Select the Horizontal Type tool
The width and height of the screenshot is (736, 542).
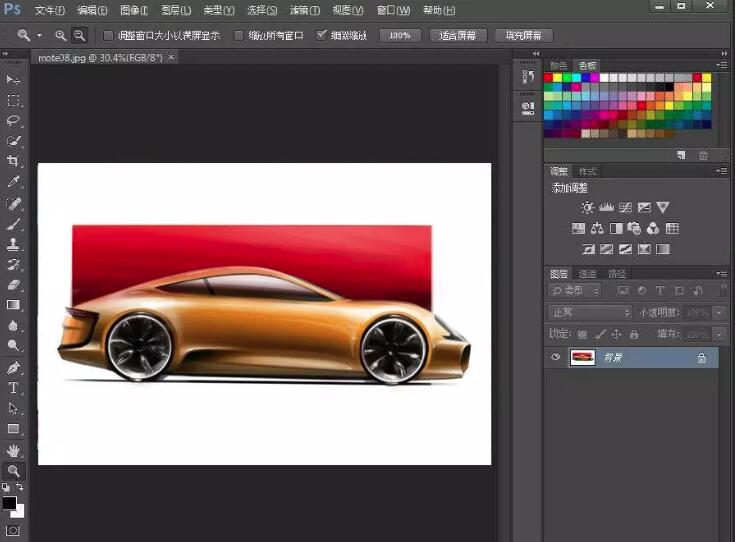14,387
